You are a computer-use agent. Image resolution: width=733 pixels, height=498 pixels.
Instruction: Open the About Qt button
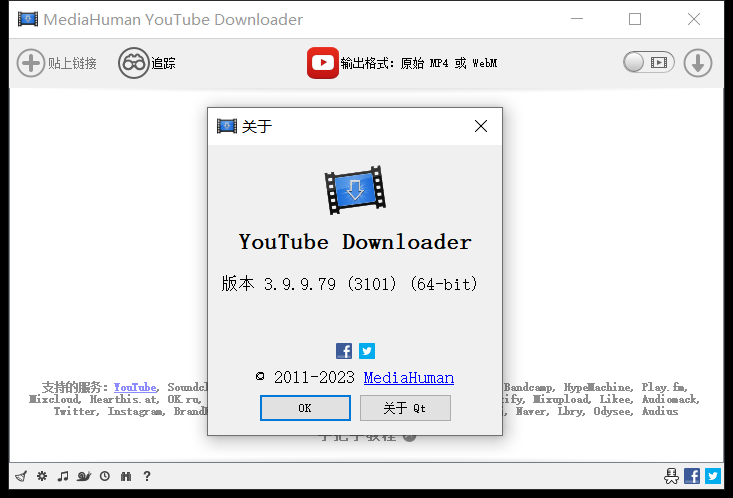(x=405, y=408)
